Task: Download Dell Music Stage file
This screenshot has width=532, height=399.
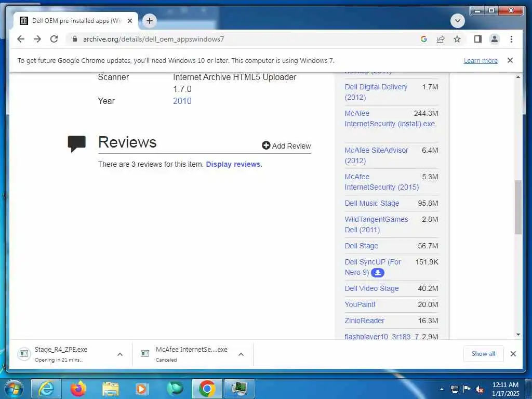Action: click(x=372, y=203)
